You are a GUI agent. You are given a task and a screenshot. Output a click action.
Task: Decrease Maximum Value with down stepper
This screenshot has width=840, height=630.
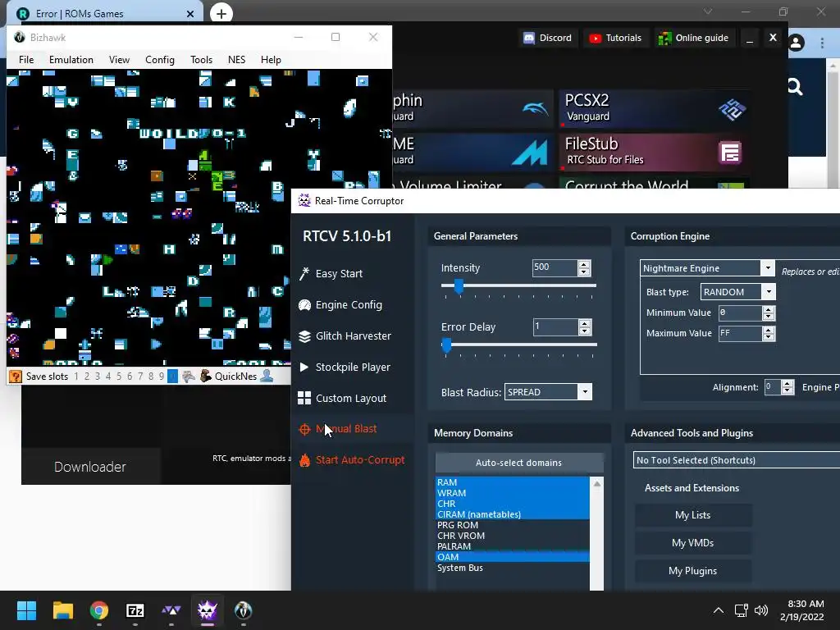(768, 337)
